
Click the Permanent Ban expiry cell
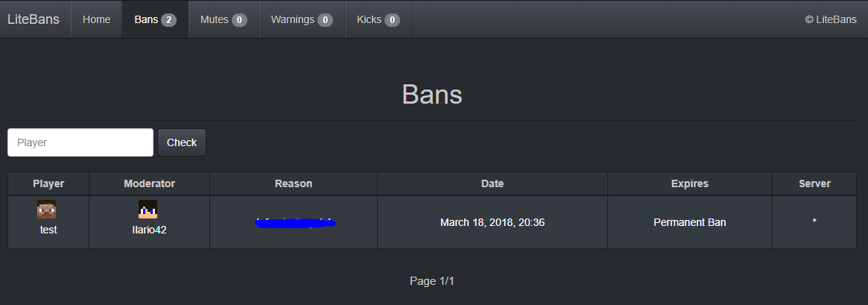tap(690, 222)
